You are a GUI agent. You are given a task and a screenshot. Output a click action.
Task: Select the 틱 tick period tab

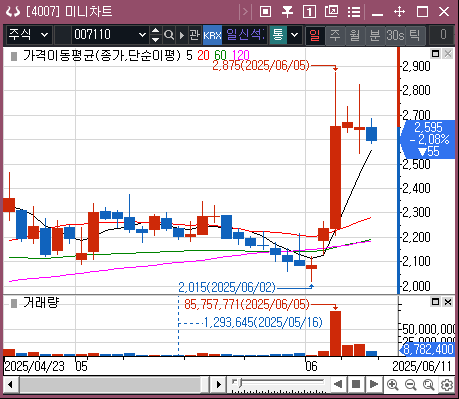[x=415, y=35]
